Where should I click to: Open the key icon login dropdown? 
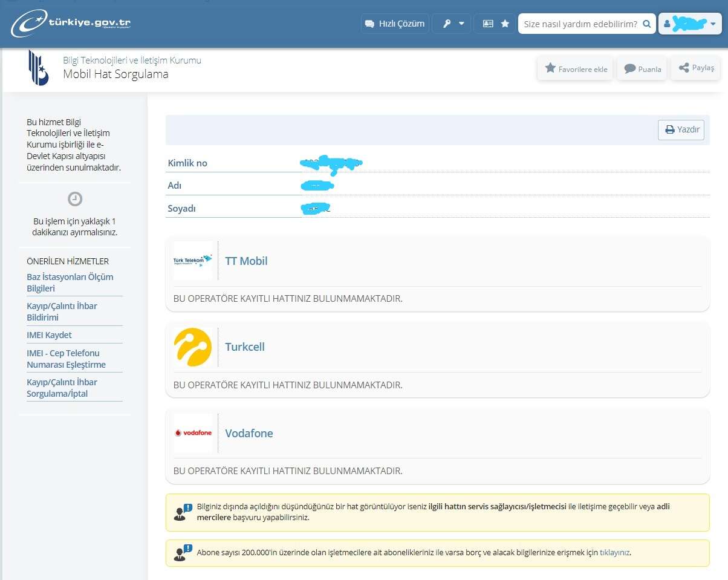[x=451, y=24]
